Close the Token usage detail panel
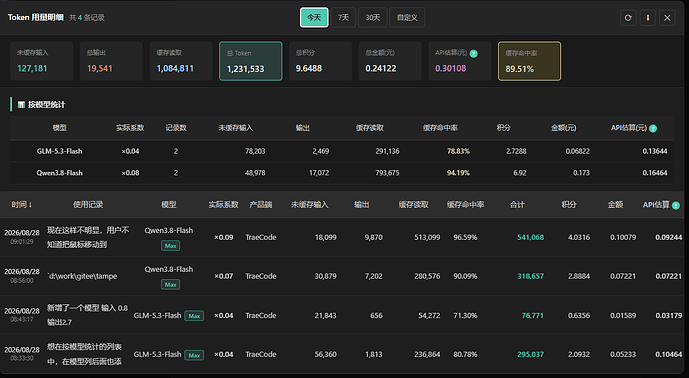The height and width of the screenshot is (378, 689). pyautogui.click(x=667, y=18)
